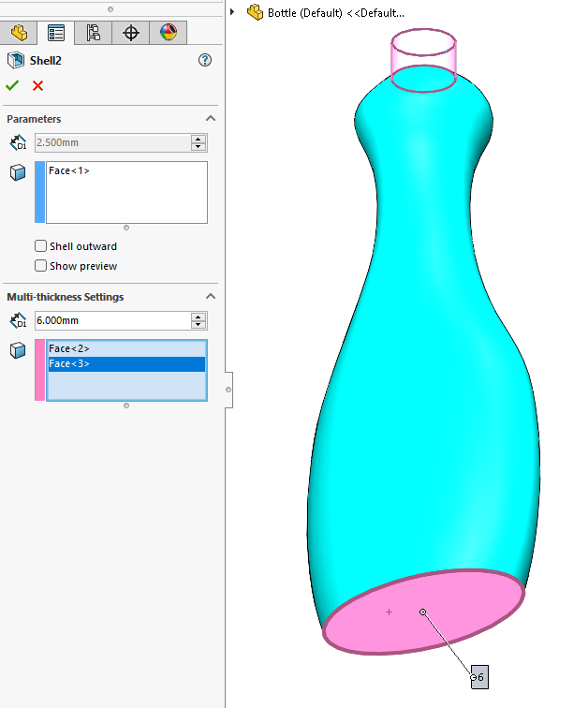Screen dimensions: 588x708
Task: Select Face<2> in multi-thickness faces list
Action: (69, 348)
